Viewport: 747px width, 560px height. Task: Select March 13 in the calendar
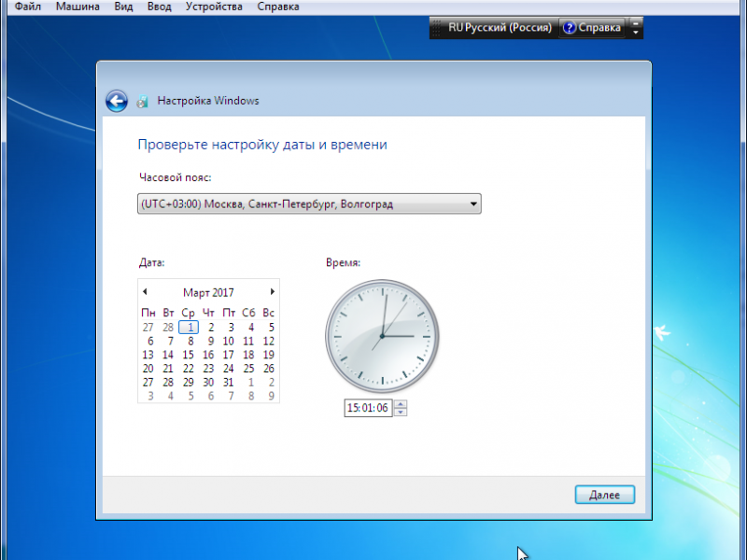click(x=148, y=355)
